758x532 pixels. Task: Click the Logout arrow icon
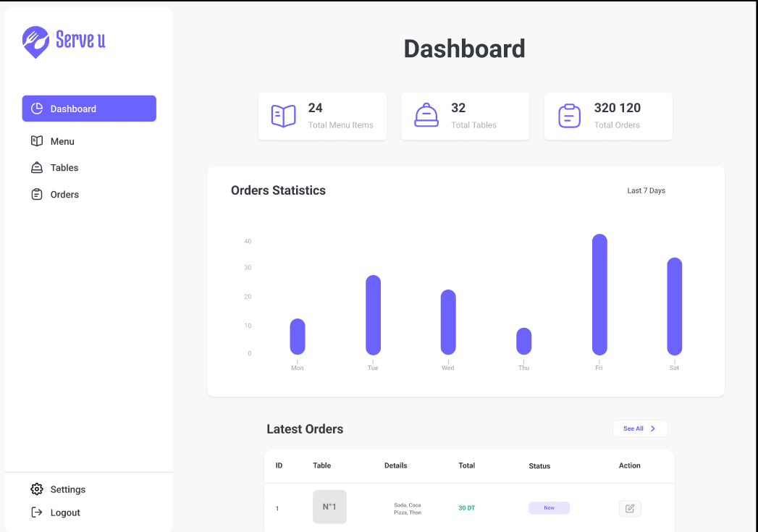tap(37, 512)
